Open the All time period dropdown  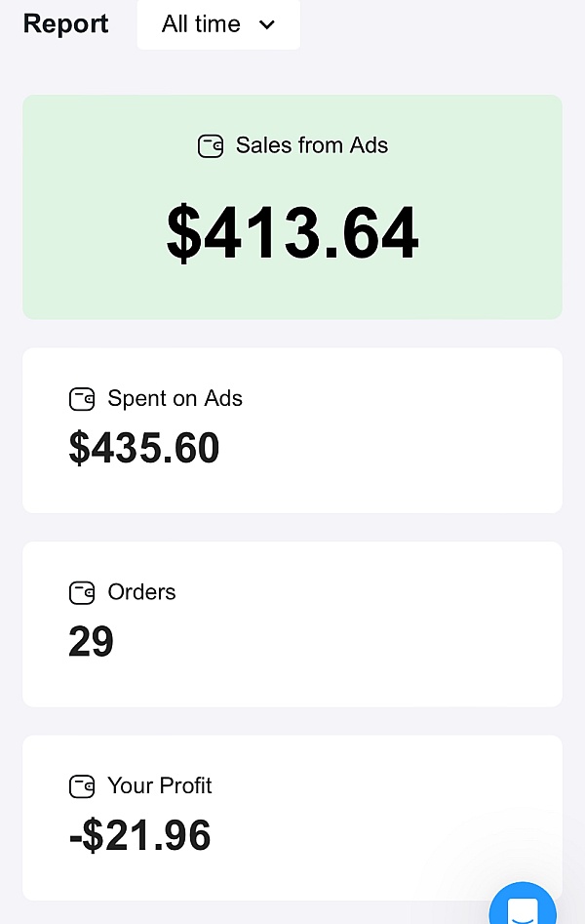(218, 24)
